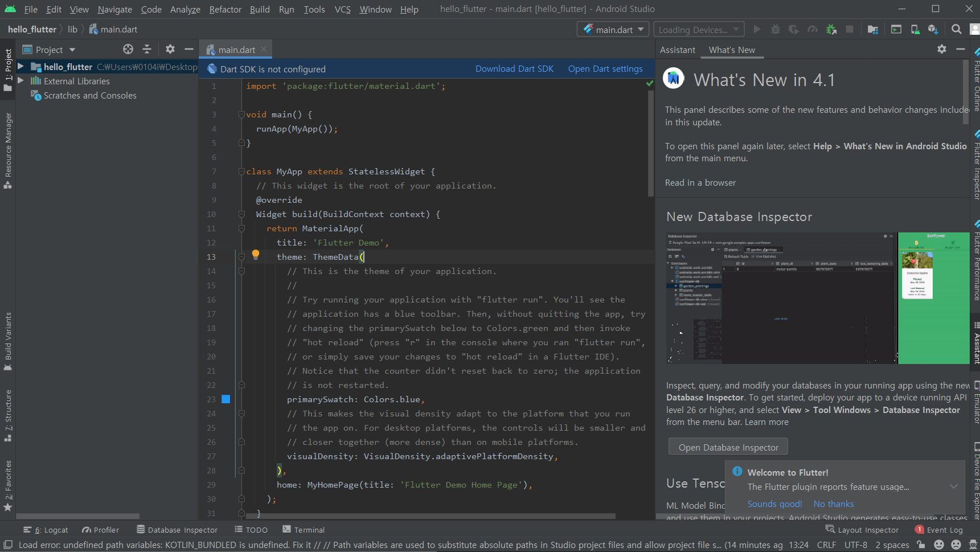Click Attach Debugger to Android Process icon
The height and width of the screenshot is (552, 980).
(831, 30)
